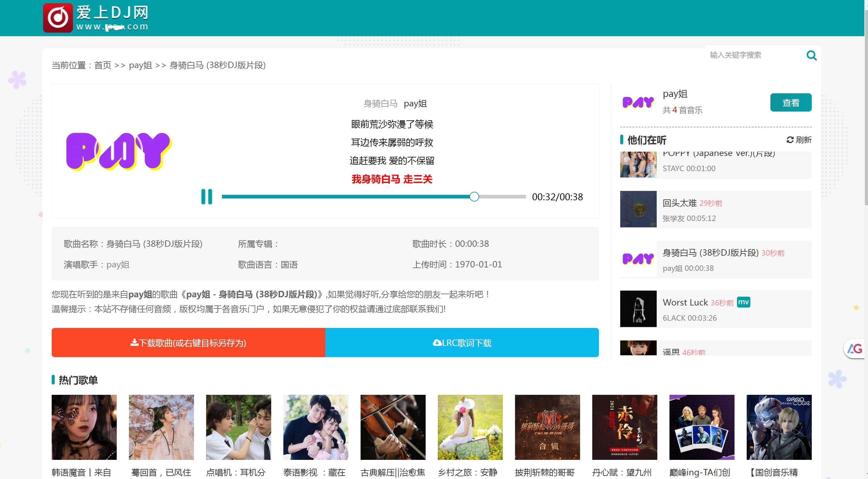Pause the song with pause button

[x=206, y=197]
